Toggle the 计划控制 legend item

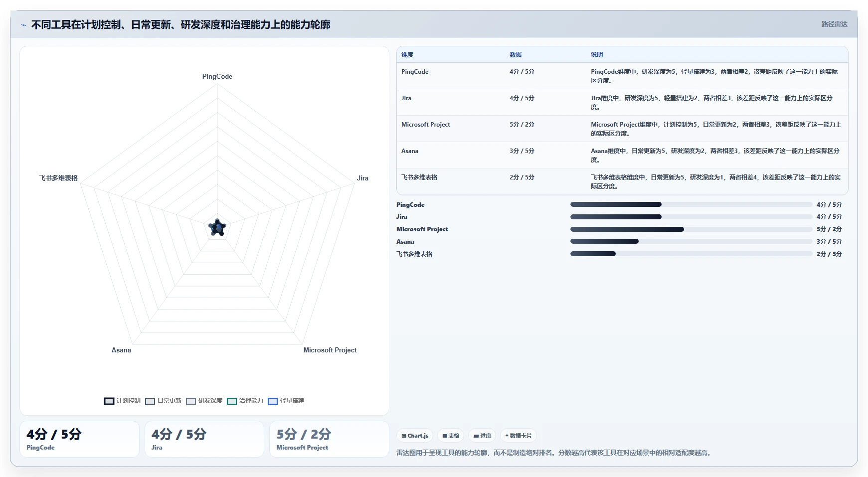[122, 401]
